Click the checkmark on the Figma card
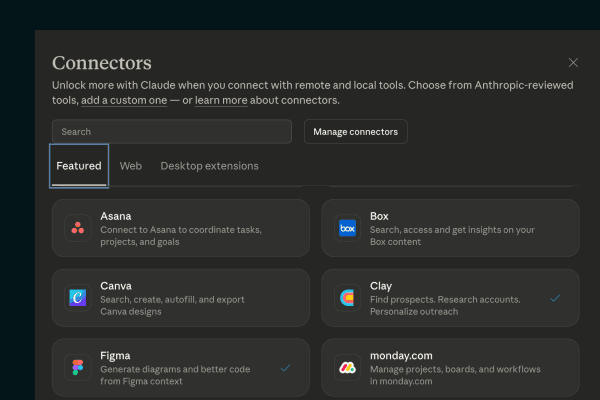 tap(285, 368)
